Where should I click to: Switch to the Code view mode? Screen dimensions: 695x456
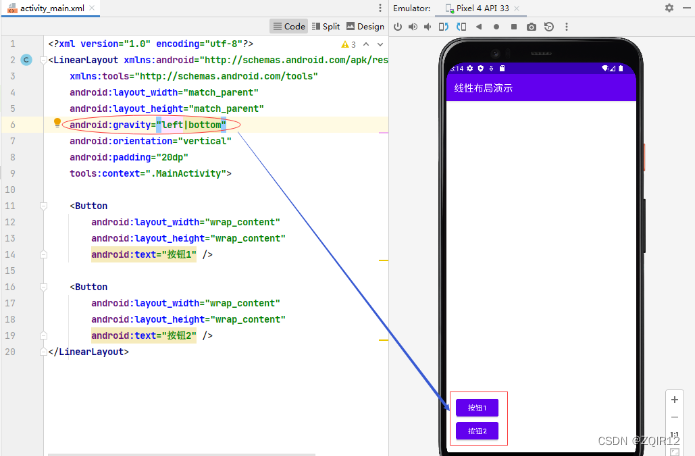click(289, 27)
